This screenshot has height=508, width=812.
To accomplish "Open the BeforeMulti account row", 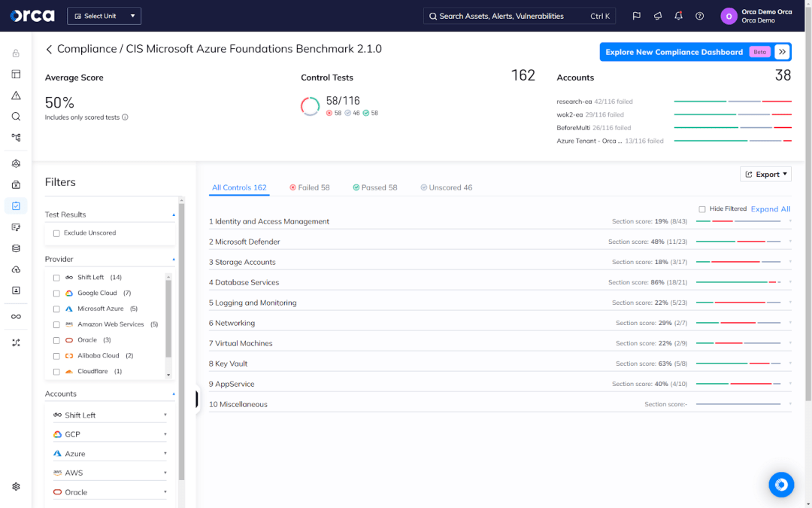I will (x=674, y=127).
